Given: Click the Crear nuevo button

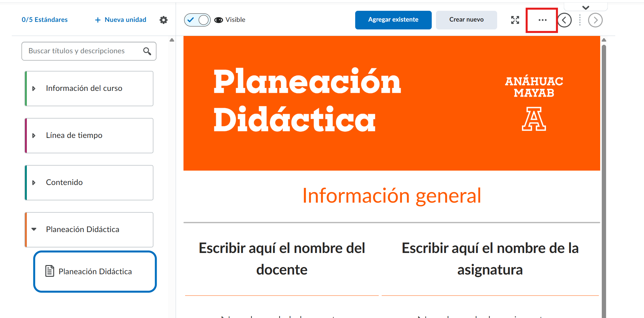Looking at the screenshot, I should pos(466,20).
